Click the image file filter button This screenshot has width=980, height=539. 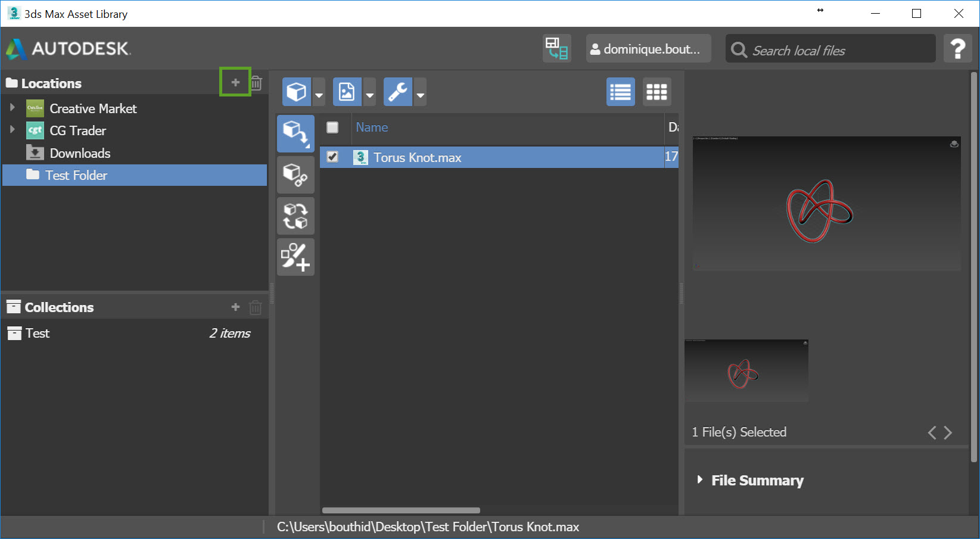(x=347, y=92)
